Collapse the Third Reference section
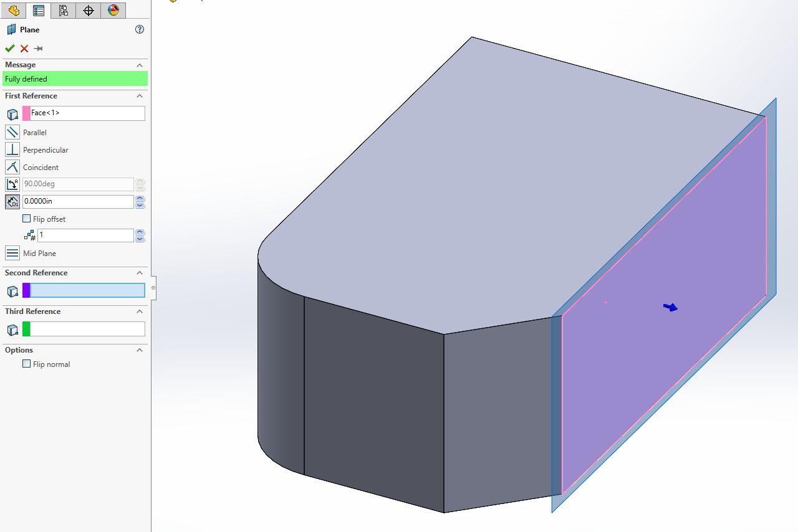798x532 pixels. point(140,311)
